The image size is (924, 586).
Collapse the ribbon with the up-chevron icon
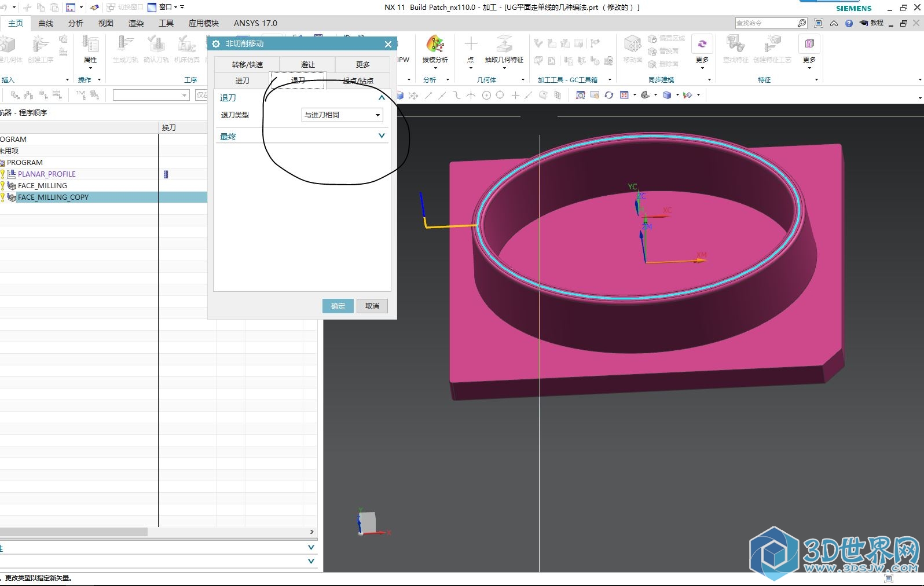[834, 23]
